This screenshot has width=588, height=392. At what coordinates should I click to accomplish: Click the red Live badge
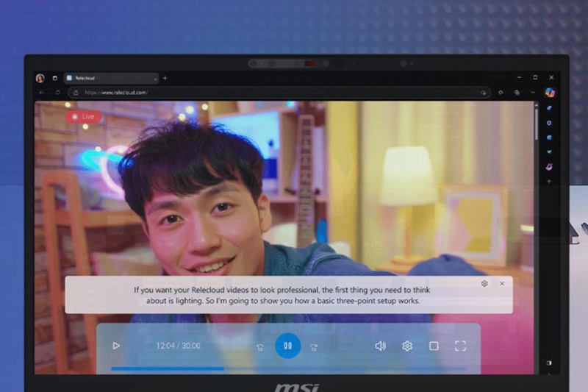83,117
